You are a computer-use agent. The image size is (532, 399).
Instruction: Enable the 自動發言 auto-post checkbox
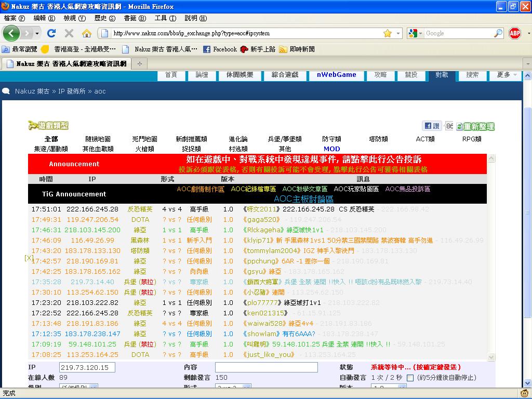click(x=410, y=378)
